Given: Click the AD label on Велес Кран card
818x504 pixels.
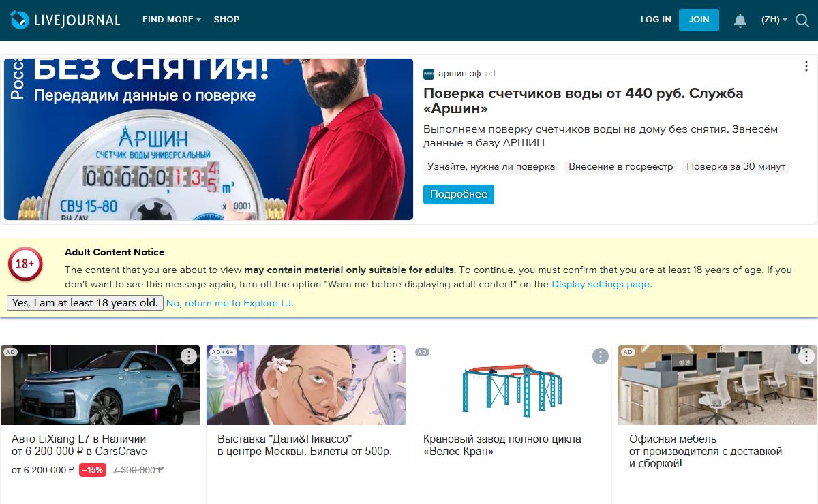Looking at the screenshot, I should pos(422,352).
